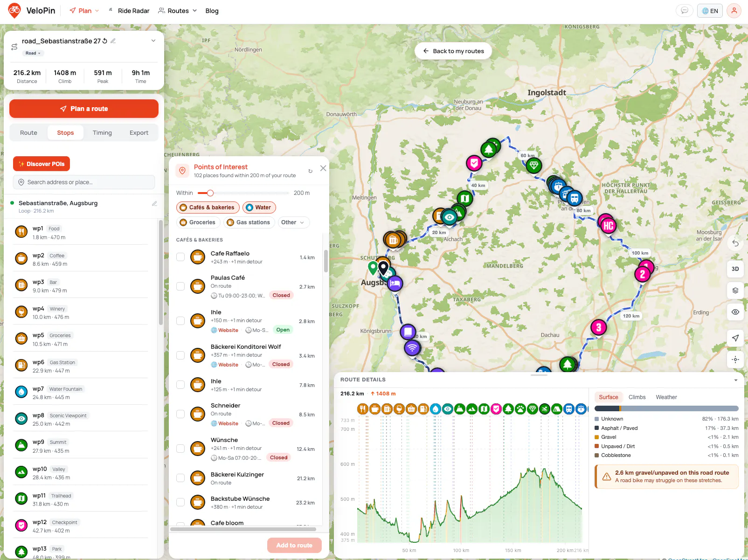Open the Routes dropdown menu
This screenshot has width=748, height=560.
tap(178, 11)
